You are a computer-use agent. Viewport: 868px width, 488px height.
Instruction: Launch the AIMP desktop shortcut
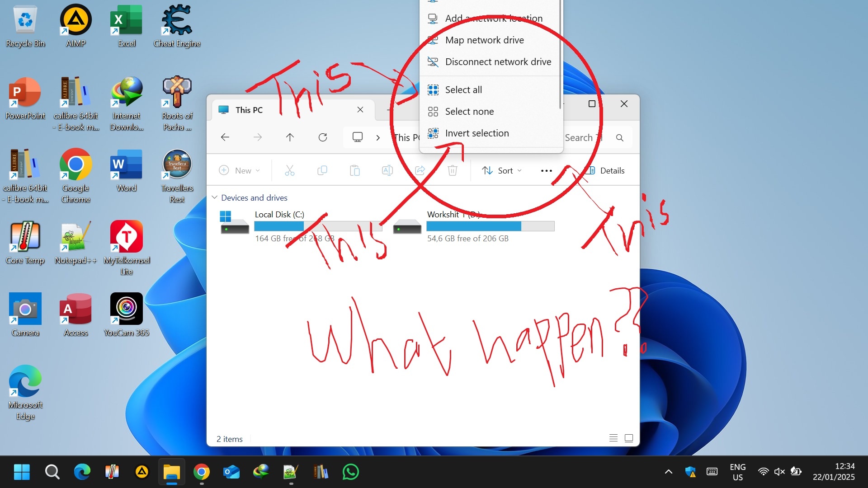(x=76, y=26)
